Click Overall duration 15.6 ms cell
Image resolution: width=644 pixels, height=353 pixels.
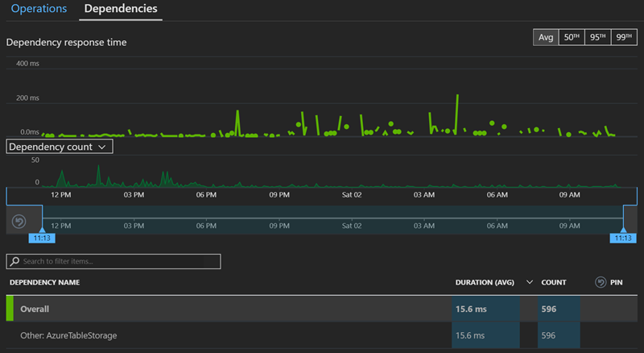tap(486, 309)
